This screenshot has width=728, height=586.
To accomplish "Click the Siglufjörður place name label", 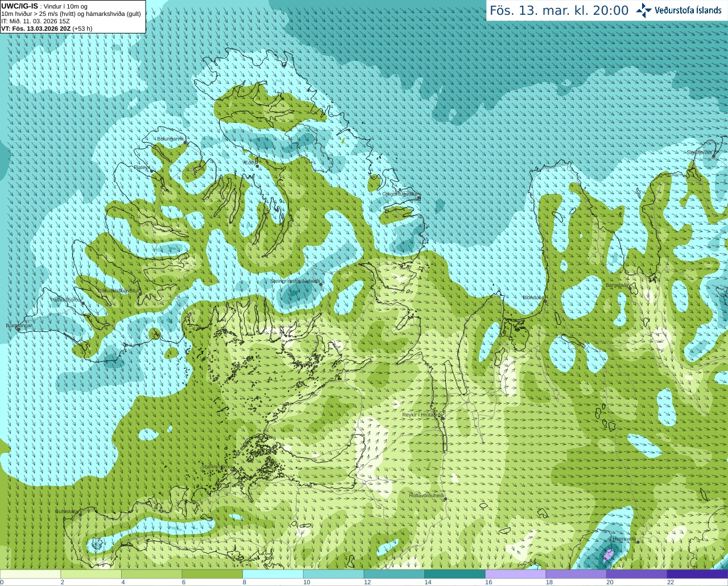I will tap(699, 152).
